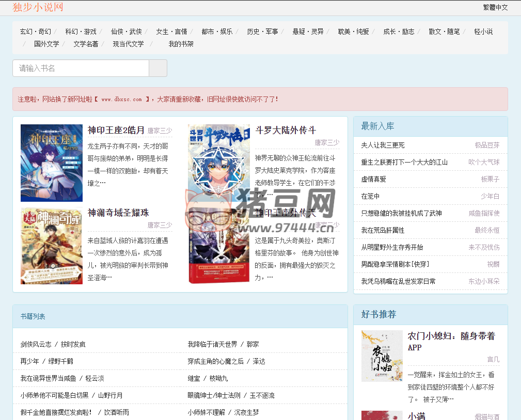Open the 科幻·游戏 category
The image size is (521, 420).
(81, 31)
